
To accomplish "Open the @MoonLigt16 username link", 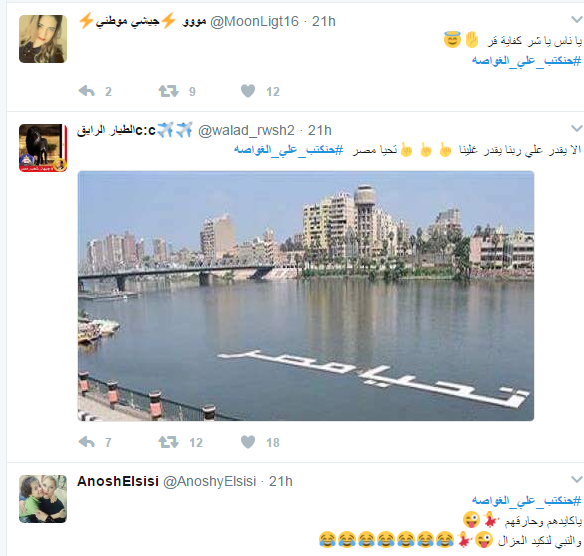I will [254, 22].
